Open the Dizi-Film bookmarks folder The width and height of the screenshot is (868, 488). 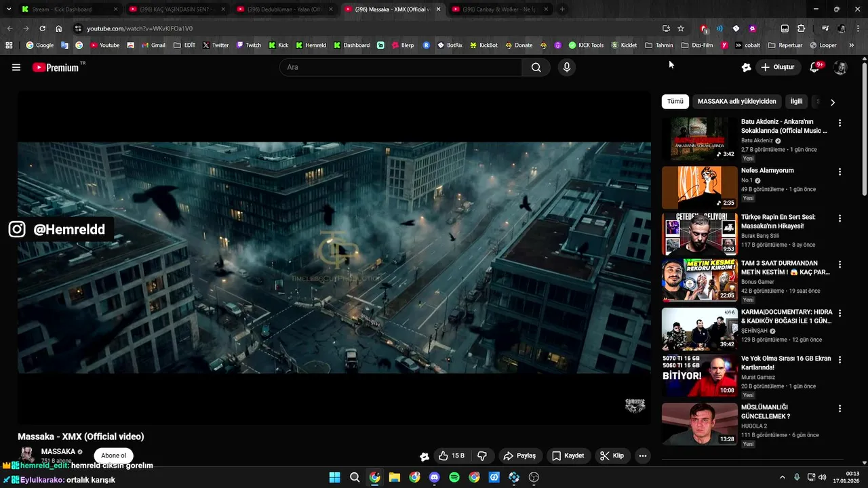point(698,45)
